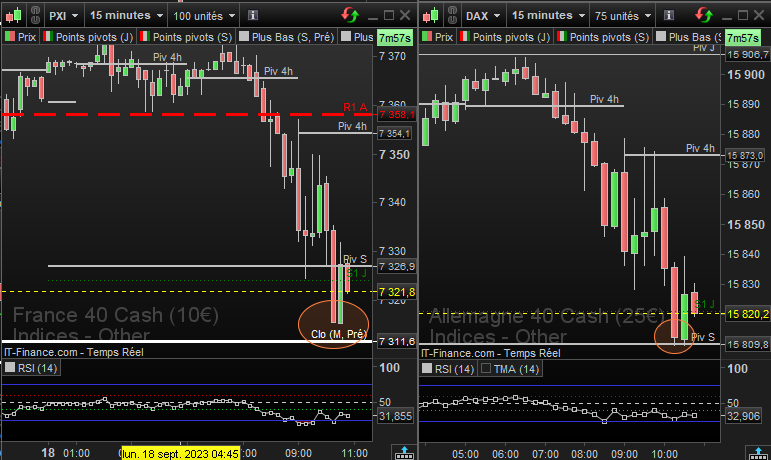The width and height of the screenshot is (771, 460).
Task: Maximize the DAX chart window
Action: click(x=742, y=16)
